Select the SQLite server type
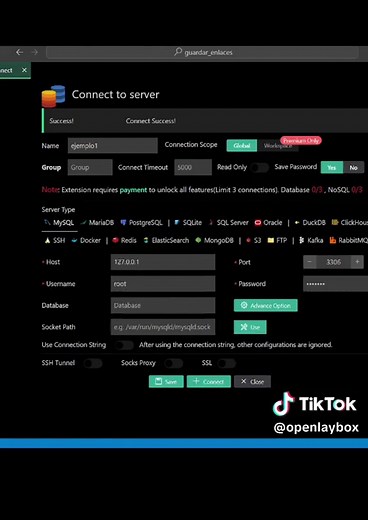The height and width of the screenshot is (520, 368). coord(188,223)
